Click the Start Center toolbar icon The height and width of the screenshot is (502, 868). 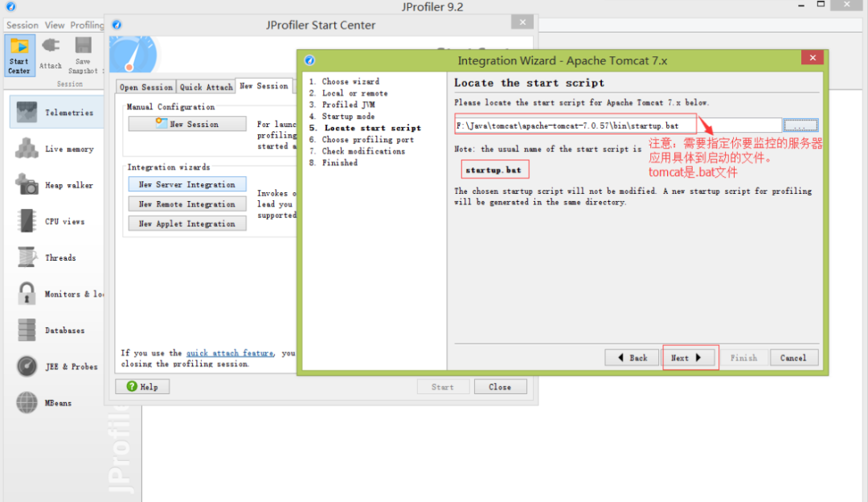[20, 55]
